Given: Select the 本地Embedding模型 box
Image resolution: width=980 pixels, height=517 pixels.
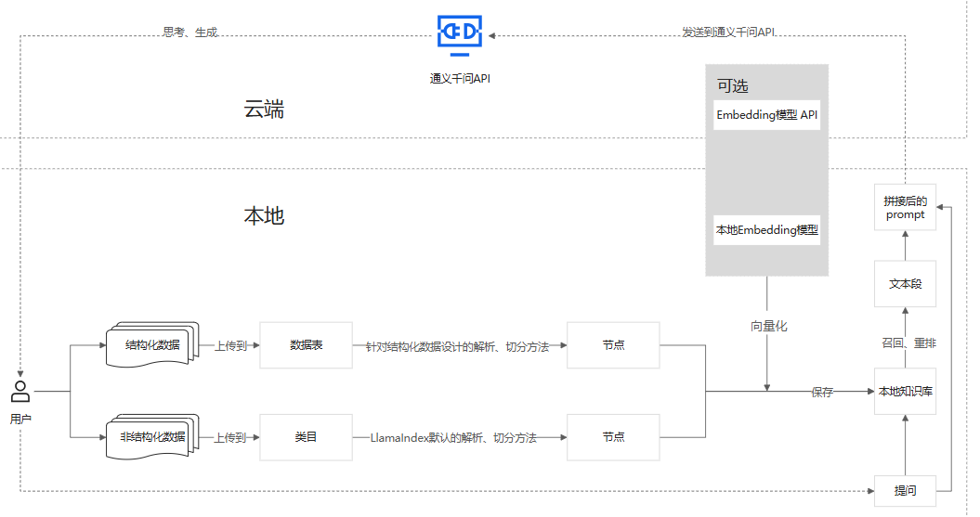Looking at the screenshot, I should [767, 230].
